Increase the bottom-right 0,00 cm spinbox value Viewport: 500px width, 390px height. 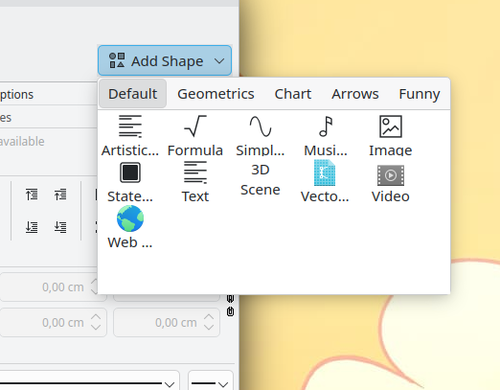pos(209,317)
